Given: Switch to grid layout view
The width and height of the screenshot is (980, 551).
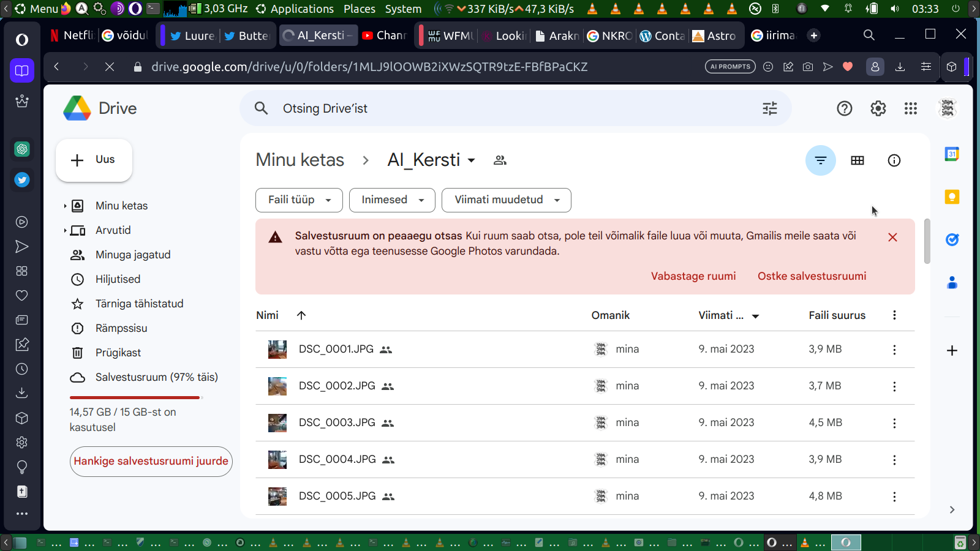Looking at the screenshot, I should (x=858, y=160).
